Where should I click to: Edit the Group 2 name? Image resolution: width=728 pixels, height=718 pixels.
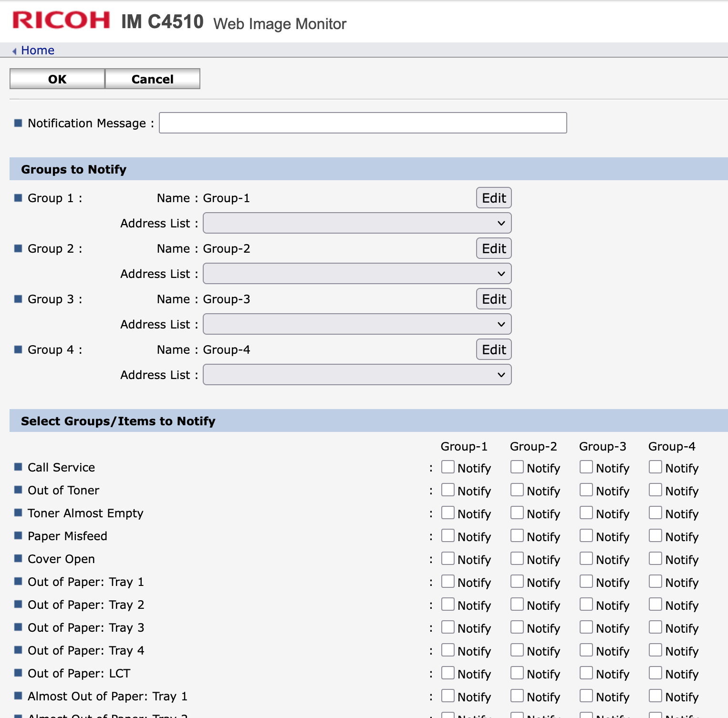(494, 248)
